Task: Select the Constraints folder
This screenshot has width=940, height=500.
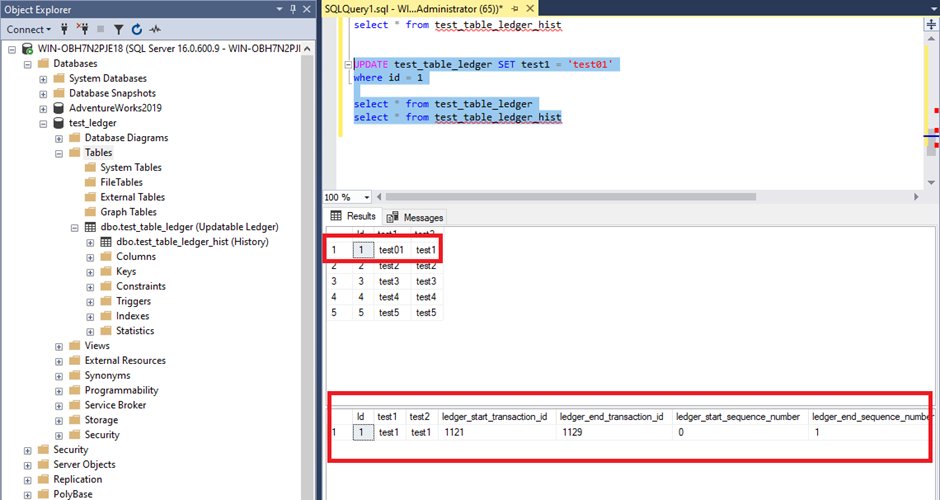Action: click(x=133, y=286)
